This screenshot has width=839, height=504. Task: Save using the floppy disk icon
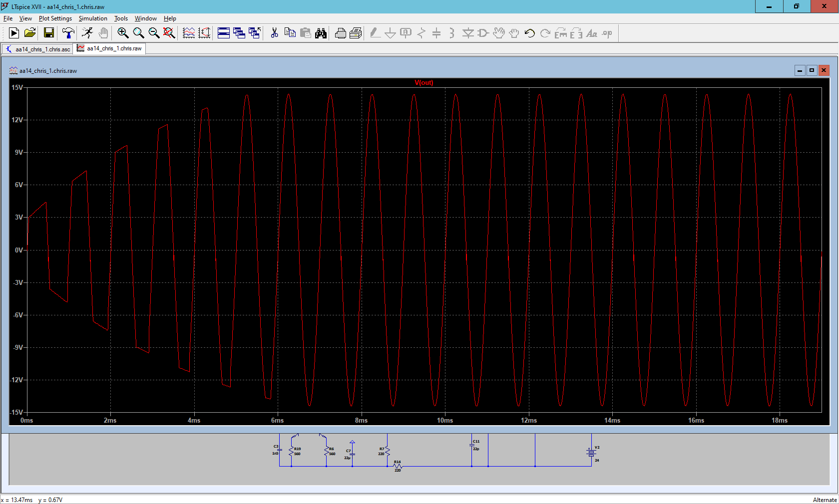pos(49,33)
